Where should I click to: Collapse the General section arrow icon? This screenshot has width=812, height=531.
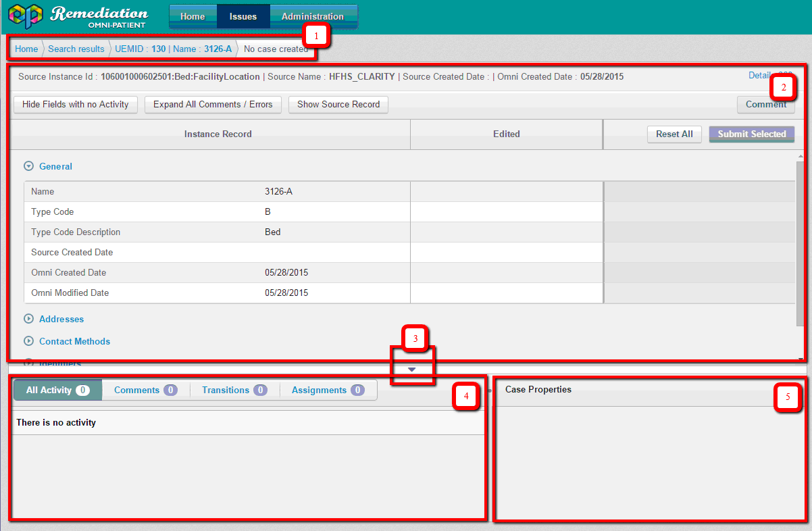29,166
